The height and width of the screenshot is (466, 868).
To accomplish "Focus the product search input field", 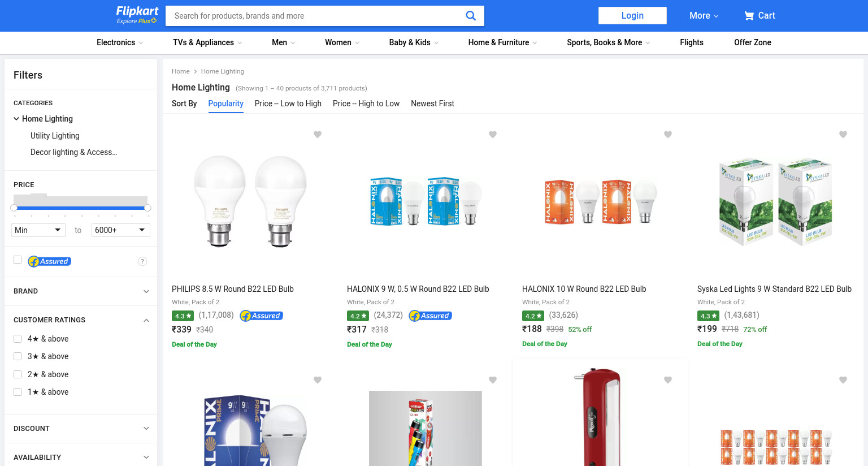I will pos(315,16).
